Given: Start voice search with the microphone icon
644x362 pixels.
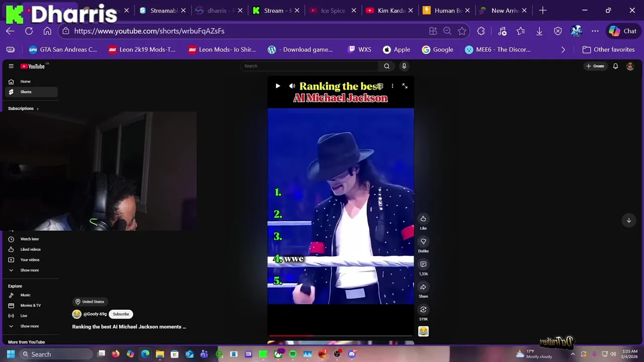Looking at the screenshot, I should [404, 66].
